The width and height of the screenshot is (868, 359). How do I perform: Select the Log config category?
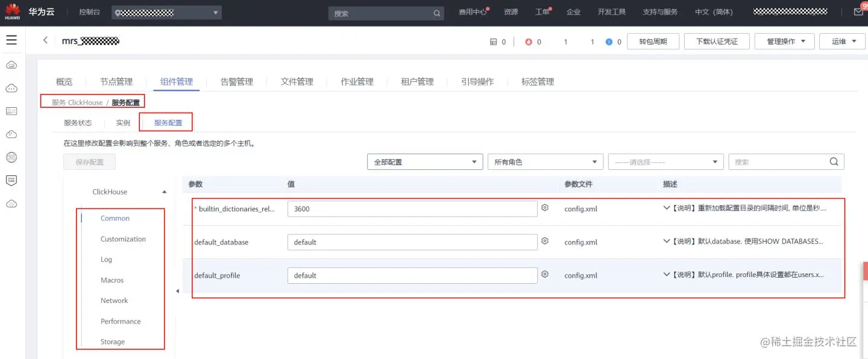pos(106,259)
